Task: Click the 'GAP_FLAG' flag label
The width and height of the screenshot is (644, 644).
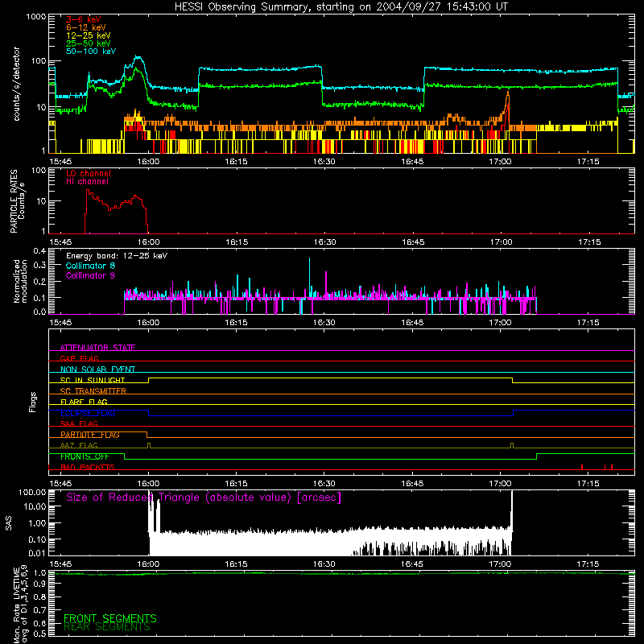Action: click(79, 358)
